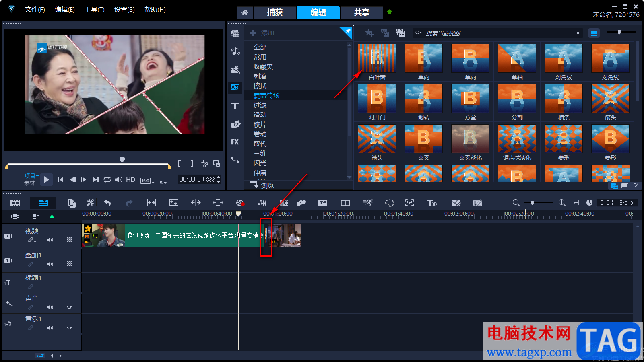Play the project preview
Screen dimensions: 644x362
coord(47,180)
